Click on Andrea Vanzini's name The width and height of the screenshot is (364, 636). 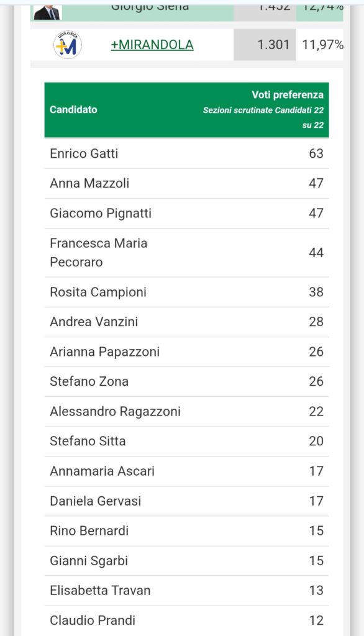(94, 322)
